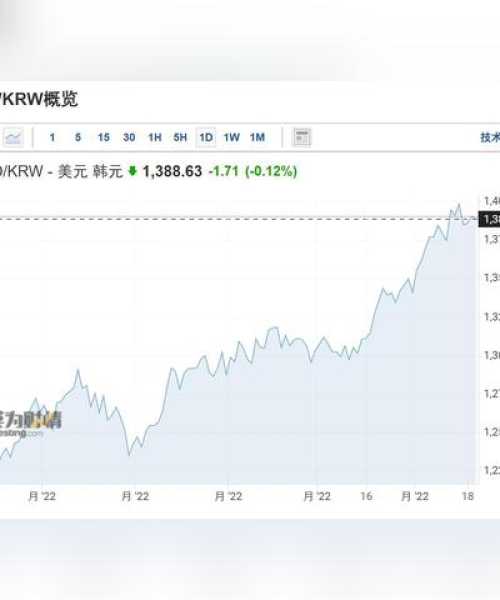The image size is (500, 600).
Task: Select the 15 minute interval
Action: 103,137
